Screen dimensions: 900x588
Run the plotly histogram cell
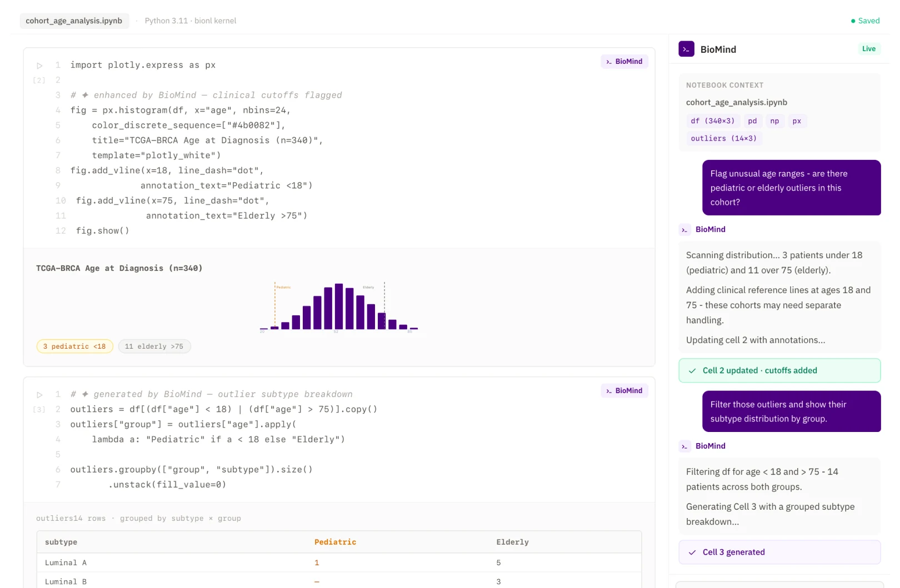click(x=39, y=66)
